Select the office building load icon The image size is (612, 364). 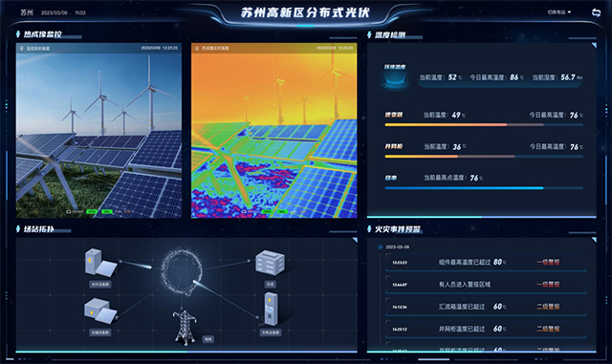[270, 264]
